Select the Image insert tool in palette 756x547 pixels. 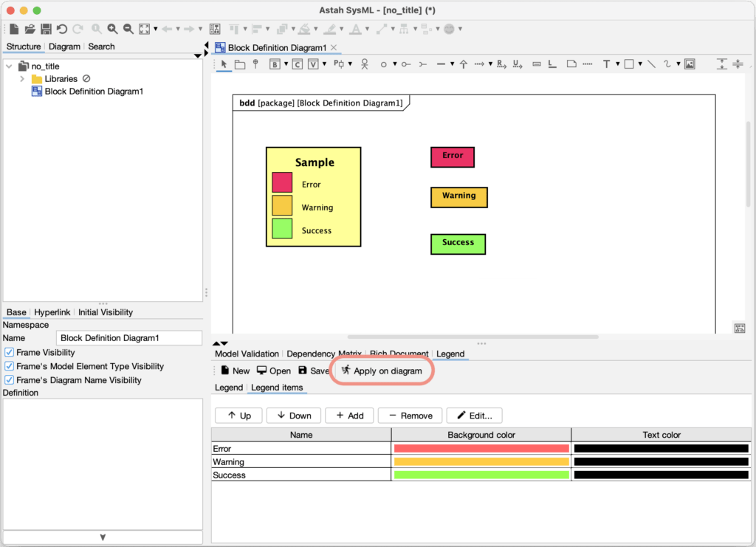pyautogui.click(x=689, y=64)
